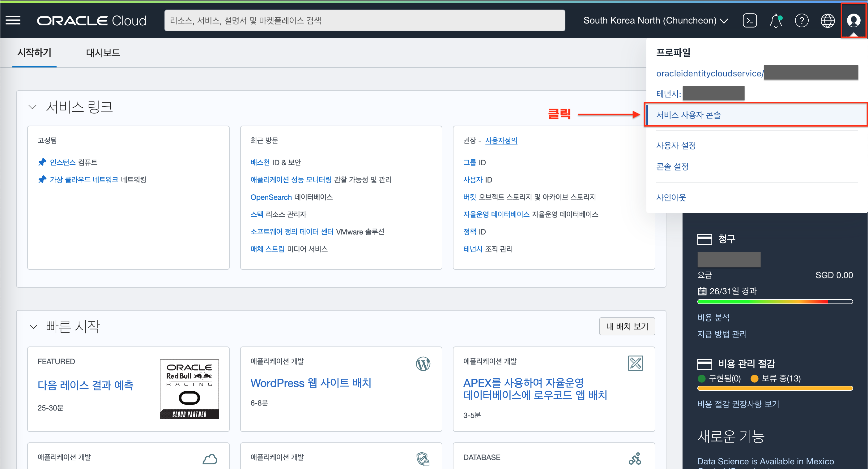868x469 pixels.
Task: Open the help question mark icon
Action: (x=802, y=20)
